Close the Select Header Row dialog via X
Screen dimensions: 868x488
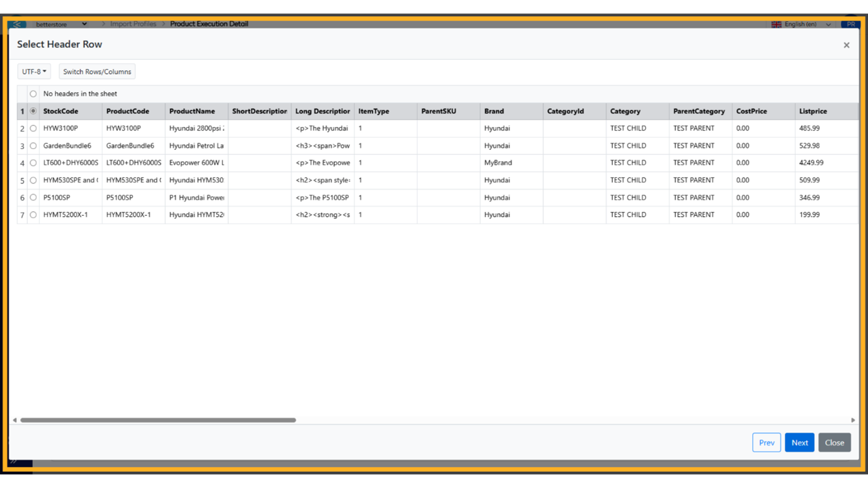[x=846, y=45]
